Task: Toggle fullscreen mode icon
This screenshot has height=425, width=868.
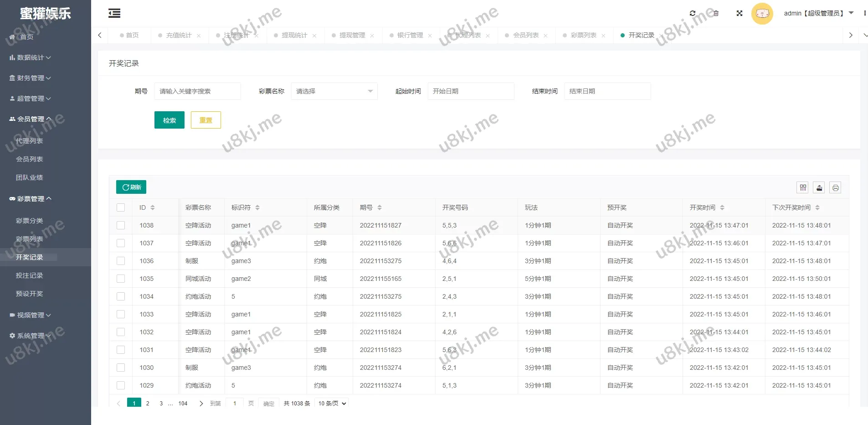Action: [740, 13]
